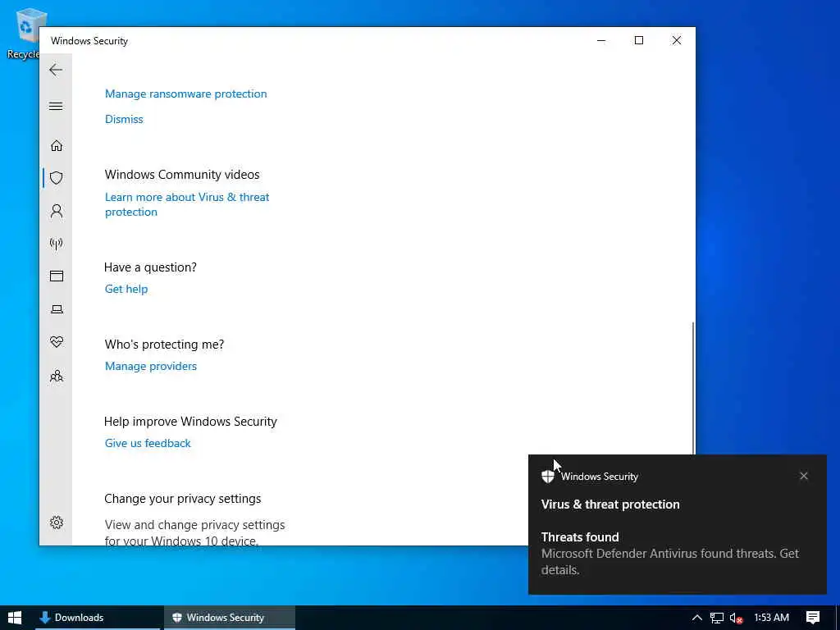Open the hamburger navigation menu
The height and width of the screenshot is (630, 840).
tap(56, 106)
